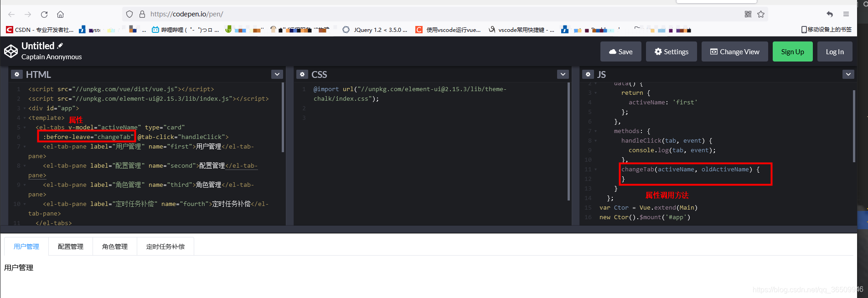The image size is (868, 298).
Task: Click the undo arrow icon in browser toolbar
Action: coord(830,14)
